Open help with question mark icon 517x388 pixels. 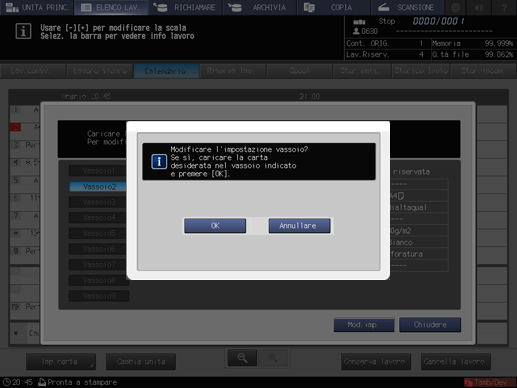point(504,7)
